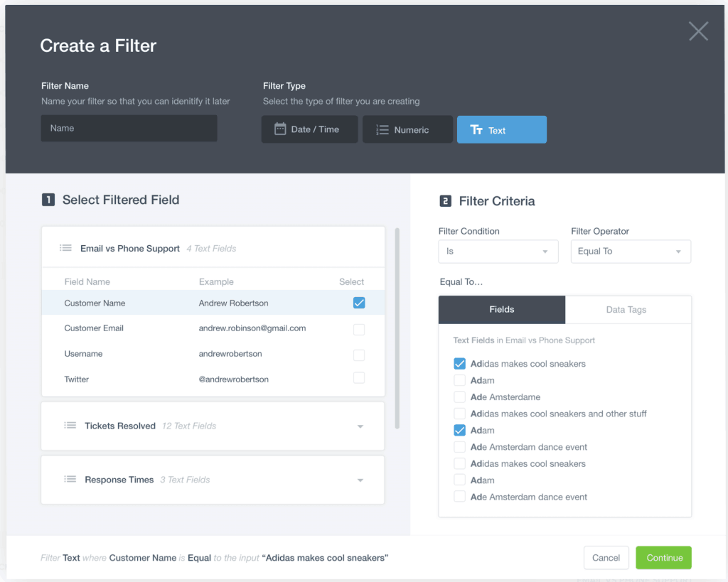Viewport: 728px width, 582px height.
Task: Select the Fields tab
Action: pos(502,310)
